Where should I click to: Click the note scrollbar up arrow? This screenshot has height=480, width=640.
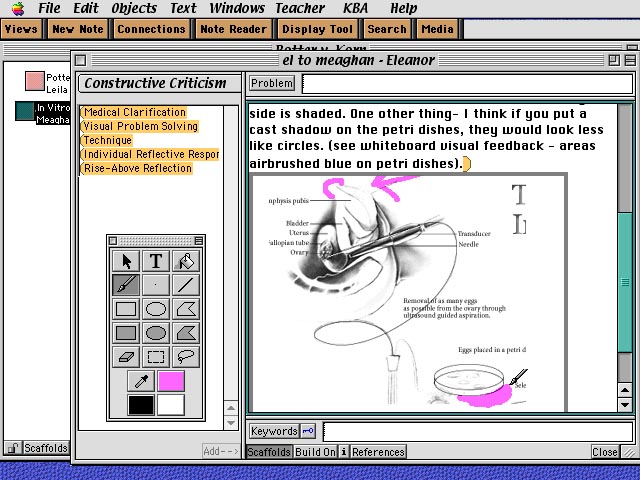tap(625, 390)
